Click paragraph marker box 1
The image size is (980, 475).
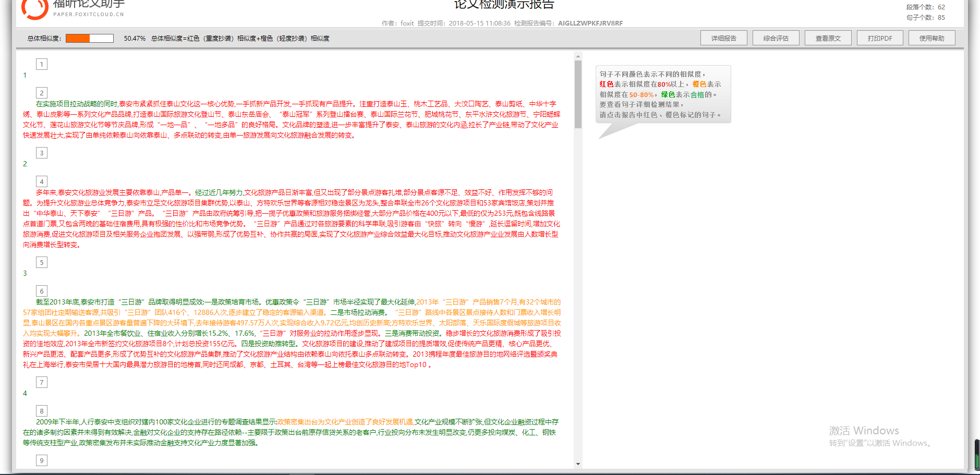pyautogui.click(x=42, y=64)
